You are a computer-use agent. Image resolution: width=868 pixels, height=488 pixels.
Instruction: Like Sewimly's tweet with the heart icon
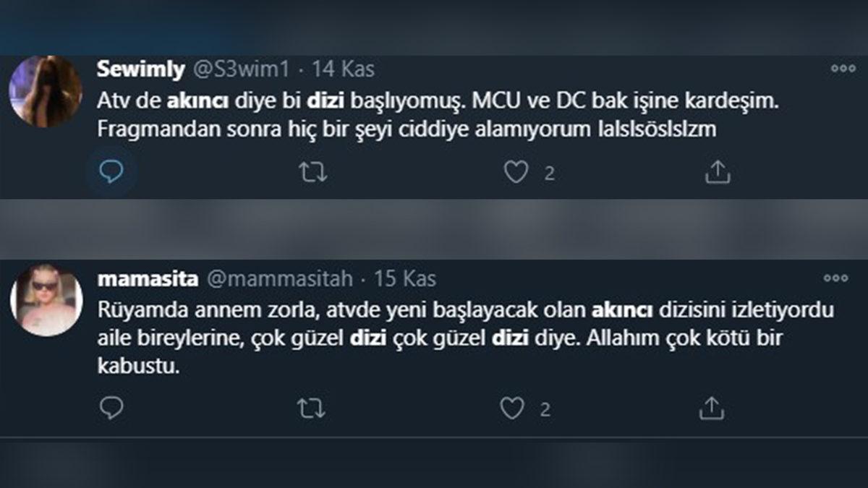[516, 171]
